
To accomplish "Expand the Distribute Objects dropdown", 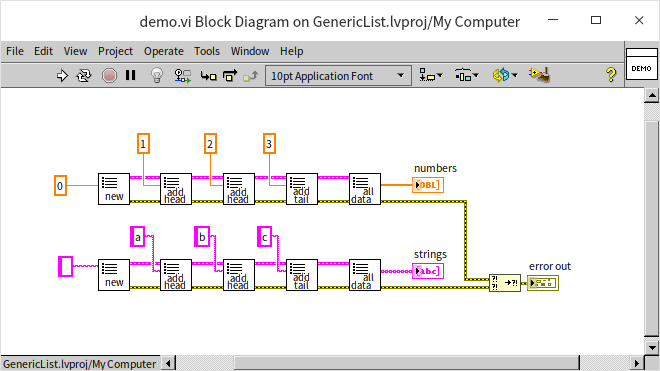I will [x=467, y=75].
